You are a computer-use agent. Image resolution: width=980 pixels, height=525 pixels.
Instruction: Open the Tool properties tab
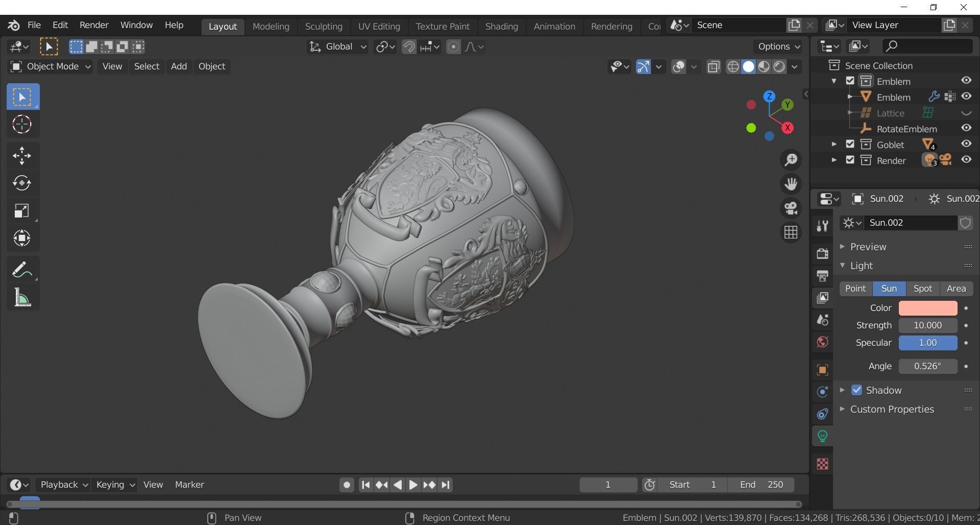pos(822,226)
